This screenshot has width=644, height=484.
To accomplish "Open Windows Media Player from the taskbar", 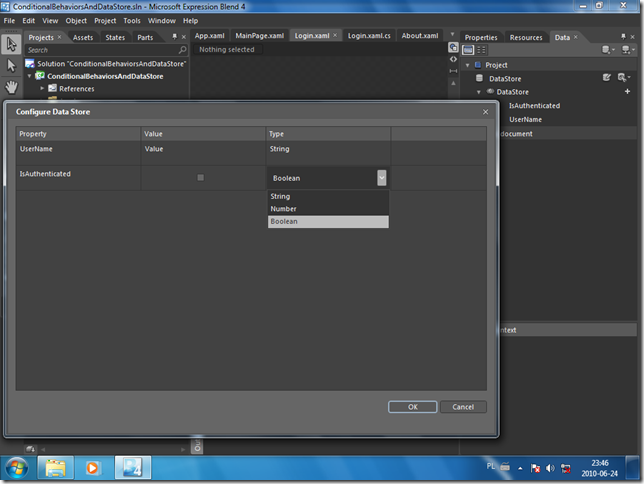I will (93, 467).
